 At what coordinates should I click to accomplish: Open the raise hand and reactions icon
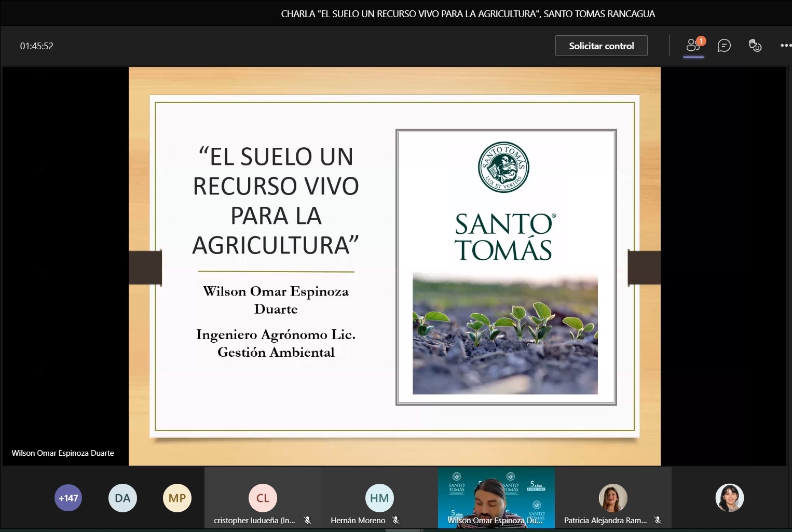point(755,46)
